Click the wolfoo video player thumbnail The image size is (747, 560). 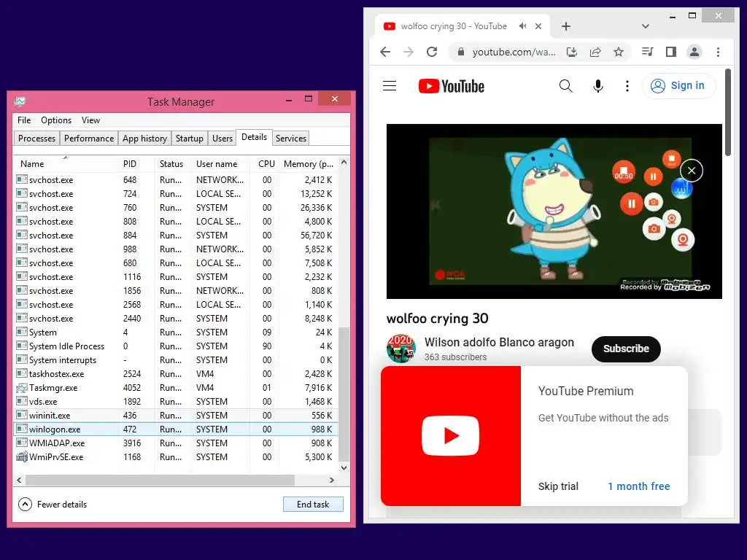[554, 211]
